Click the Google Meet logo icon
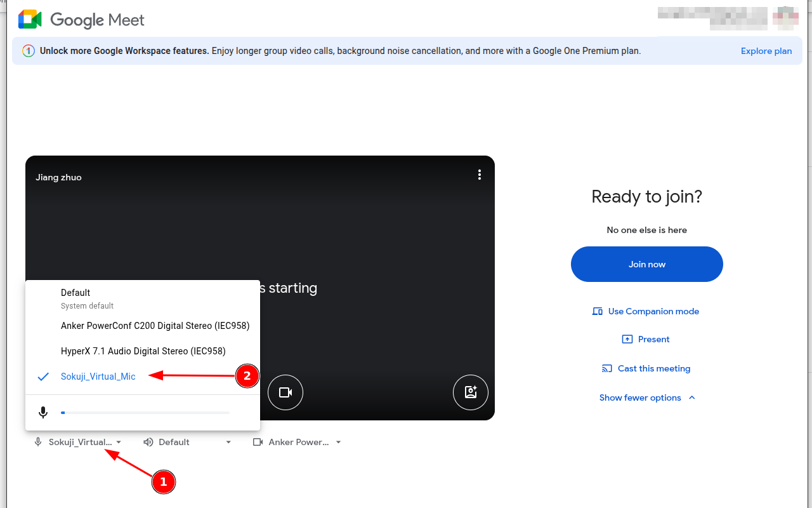This screenshot has height=508, width=812. pyautogui.click(x=30, y=20)
